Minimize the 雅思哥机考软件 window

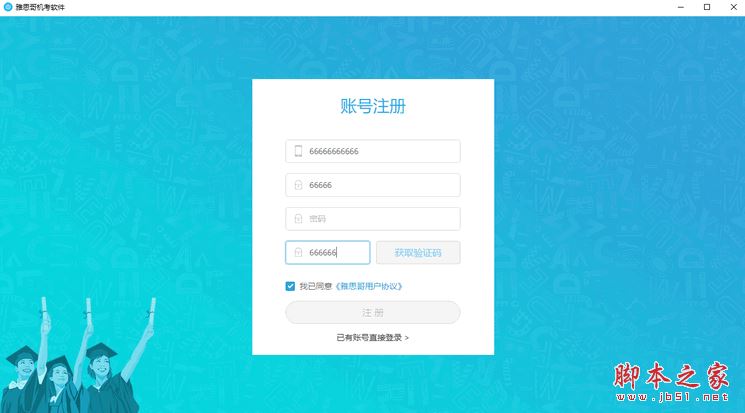(680, 7)
